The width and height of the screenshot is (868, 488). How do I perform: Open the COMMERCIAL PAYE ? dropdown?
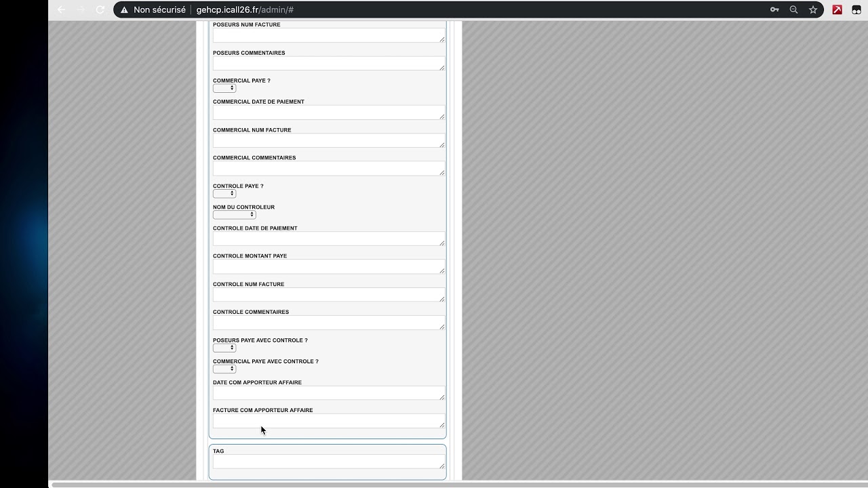224,88
